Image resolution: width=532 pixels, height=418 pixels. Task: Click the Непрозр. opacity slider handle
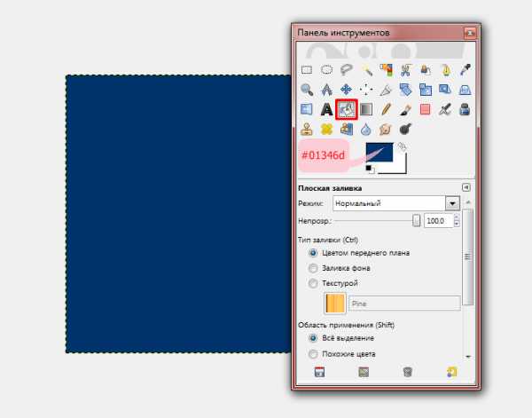click(417, 221)
